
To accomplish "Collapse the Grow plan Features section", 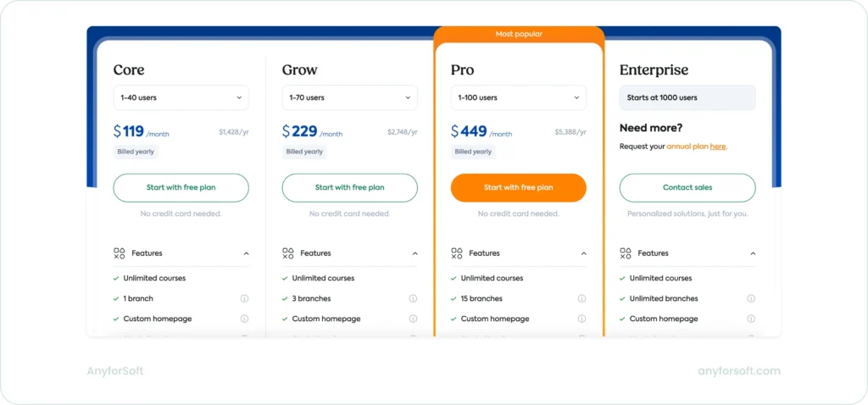I will 415,253.
